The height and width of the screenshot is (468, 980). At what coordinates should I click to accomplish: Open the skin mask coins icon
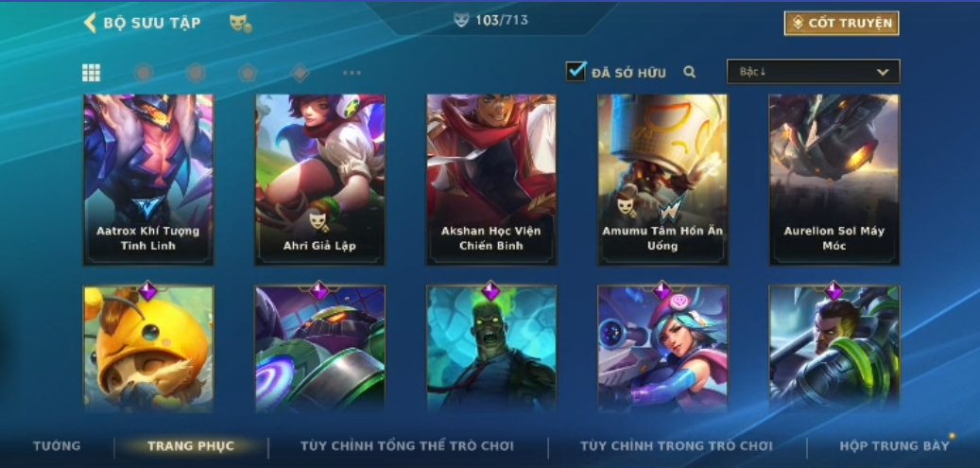coord(240,24)
